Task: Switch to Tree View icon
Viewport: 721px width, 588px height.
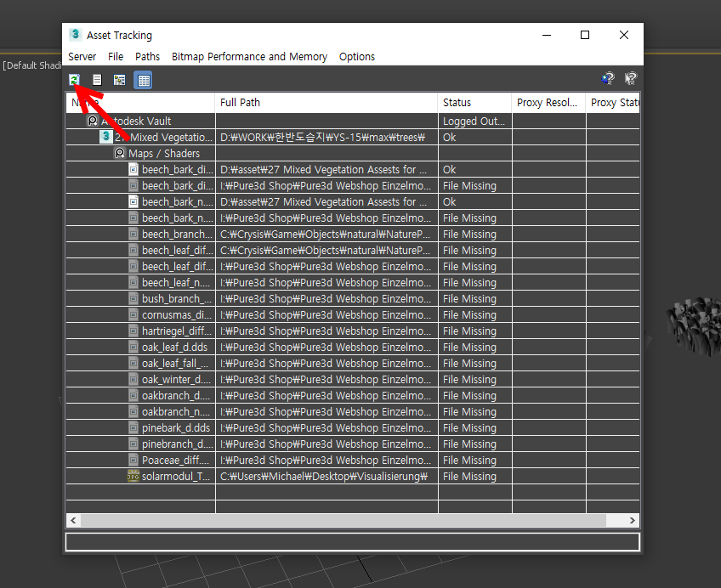Action: [120, 80]
